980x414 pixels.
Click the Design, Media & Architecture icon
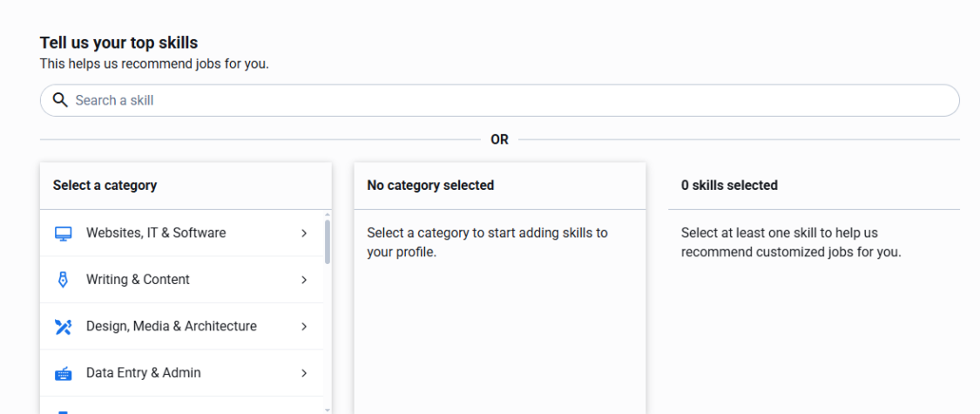[63, 327]
